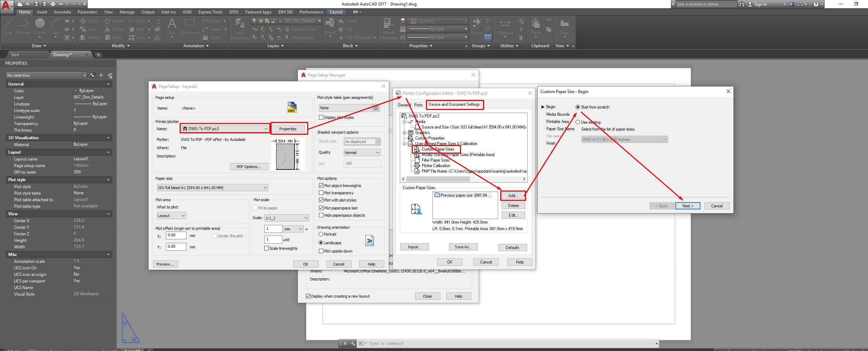This screenshot has width=868, height=351.
Task: Click the horizontal scrollbar in plotter settings tree
Action: (x=438, y=179)
